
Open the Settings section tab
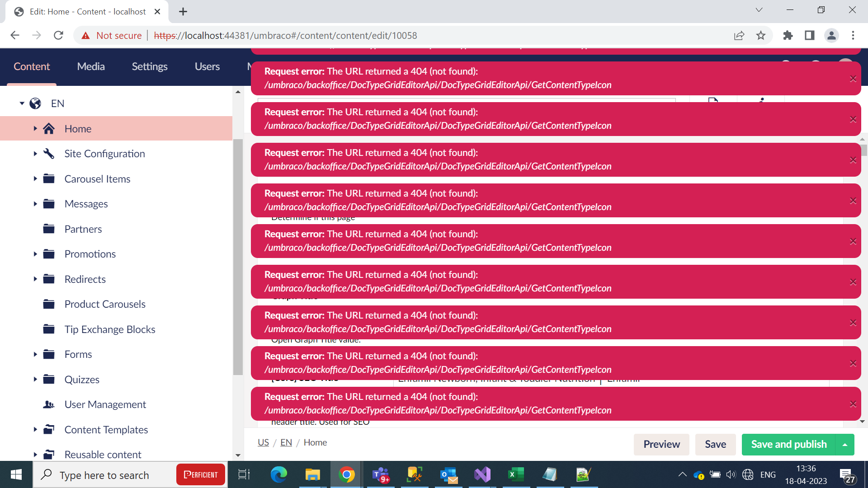pos(150,66)
